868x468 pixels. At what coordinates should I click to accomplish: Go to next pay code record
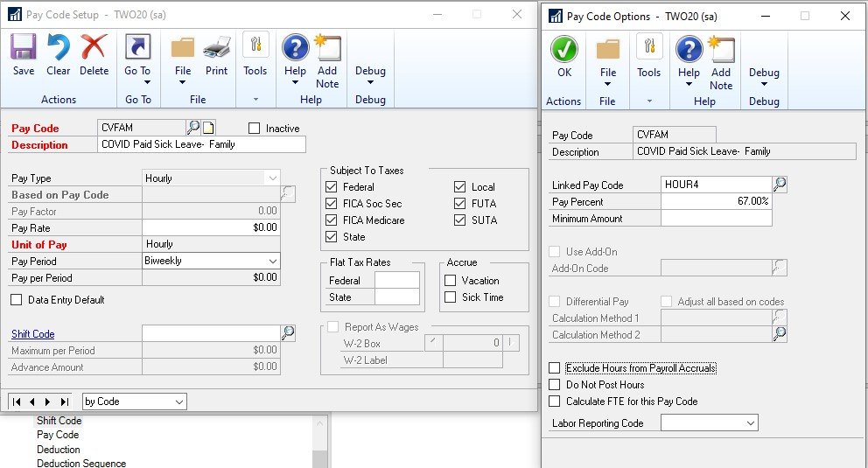click(48, 402)
